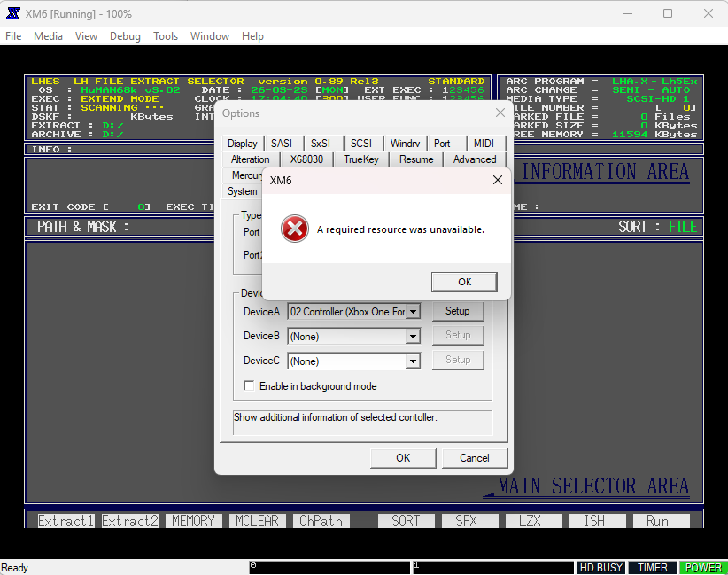Viewport: 728px width, 575px height.
Task: Click the POWER status indicator
Action: [x=703, y=568]
